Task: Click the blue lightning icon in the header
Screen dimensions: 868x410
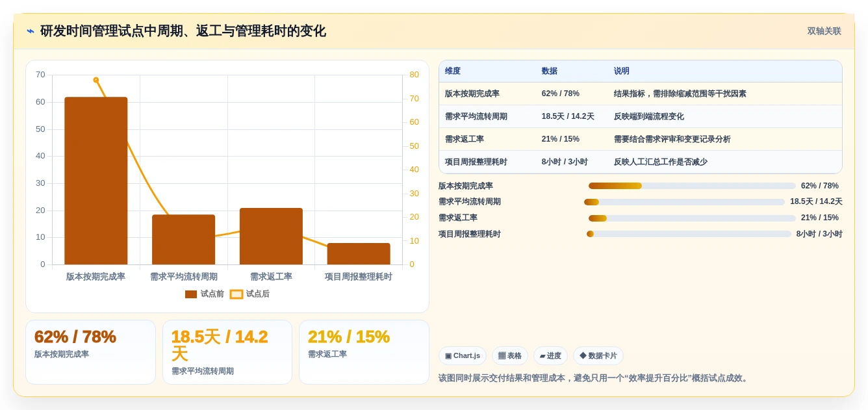Action: coord(30,31)
